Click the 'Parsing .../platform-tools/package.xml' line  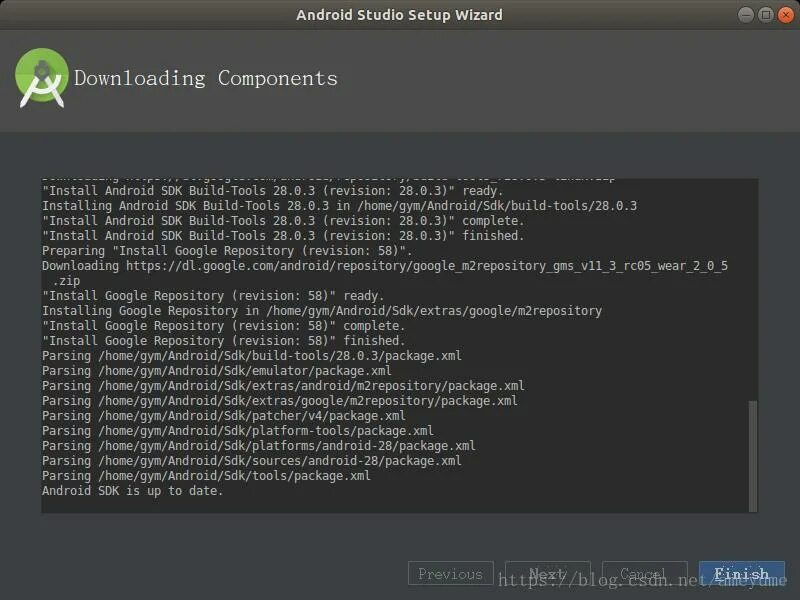tap(238, 431)
